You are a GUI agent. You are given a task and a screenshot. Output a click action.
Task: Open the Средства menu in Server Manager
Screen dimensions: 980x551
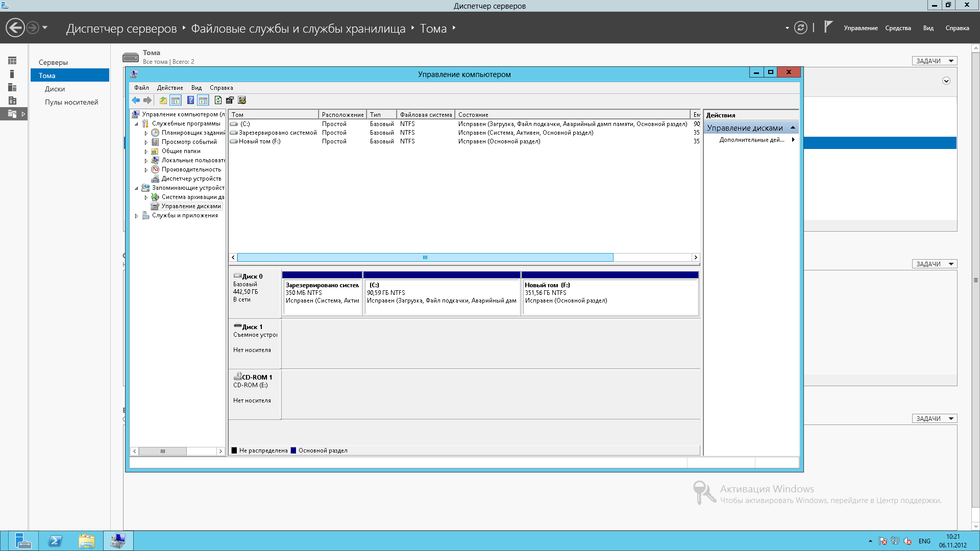click(x=898, y=28)
